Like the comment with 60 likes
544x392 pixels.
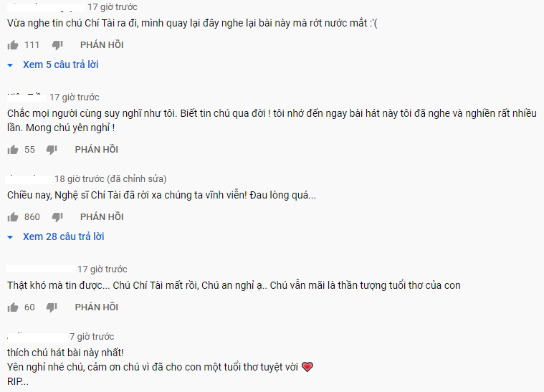(13, 307)
